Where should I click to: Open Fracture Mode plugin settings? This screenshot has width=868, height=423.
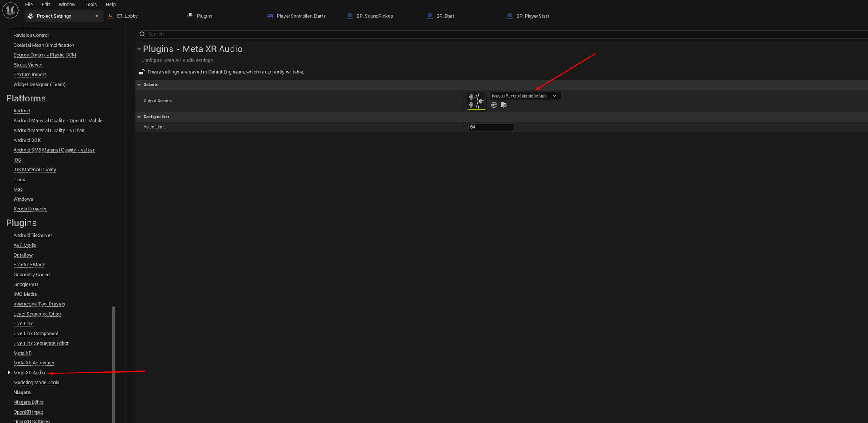pos(29,265)
